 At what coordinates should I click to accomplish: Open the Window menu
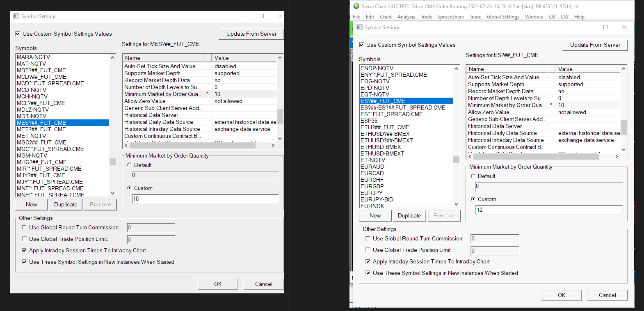coord(534,17)
